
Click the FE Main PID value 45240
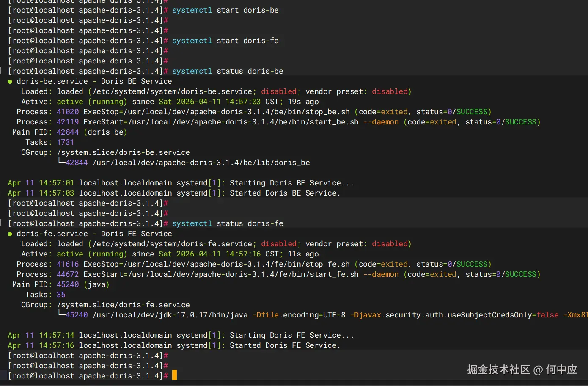[x=68, y=284]
